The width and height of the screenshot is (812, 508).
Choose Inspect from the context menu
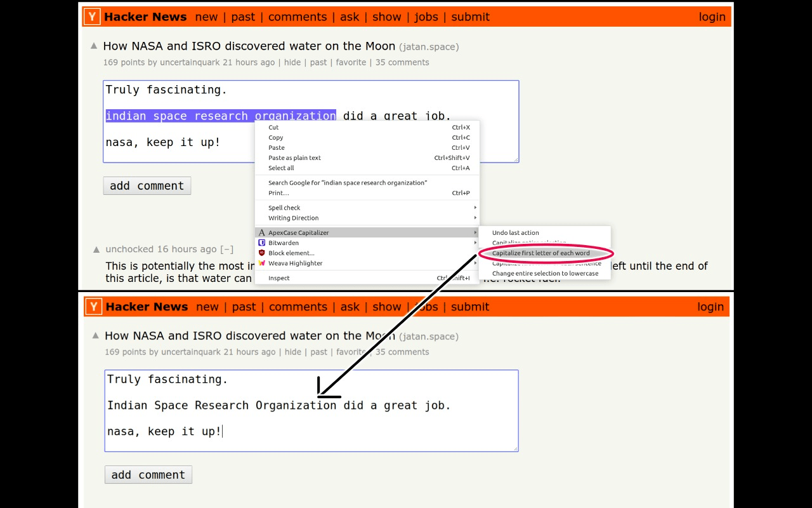(367, 277)
